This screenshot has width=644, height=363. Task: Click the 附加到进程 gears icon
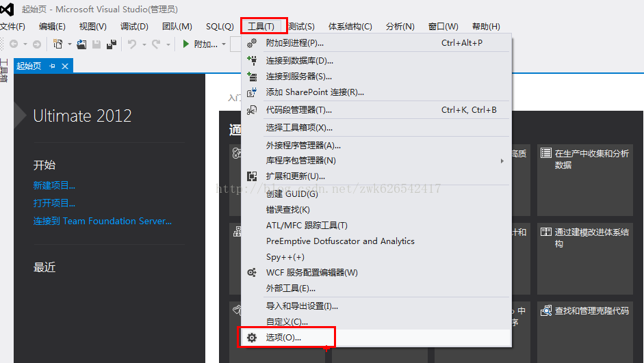252,42
